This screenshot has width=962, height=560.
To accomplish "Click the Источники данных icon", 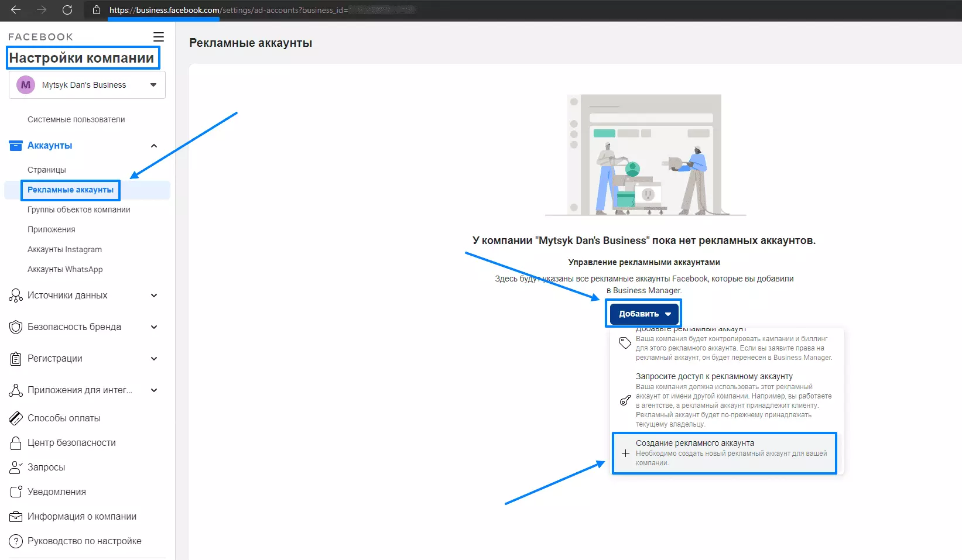I will coord(16,296).
